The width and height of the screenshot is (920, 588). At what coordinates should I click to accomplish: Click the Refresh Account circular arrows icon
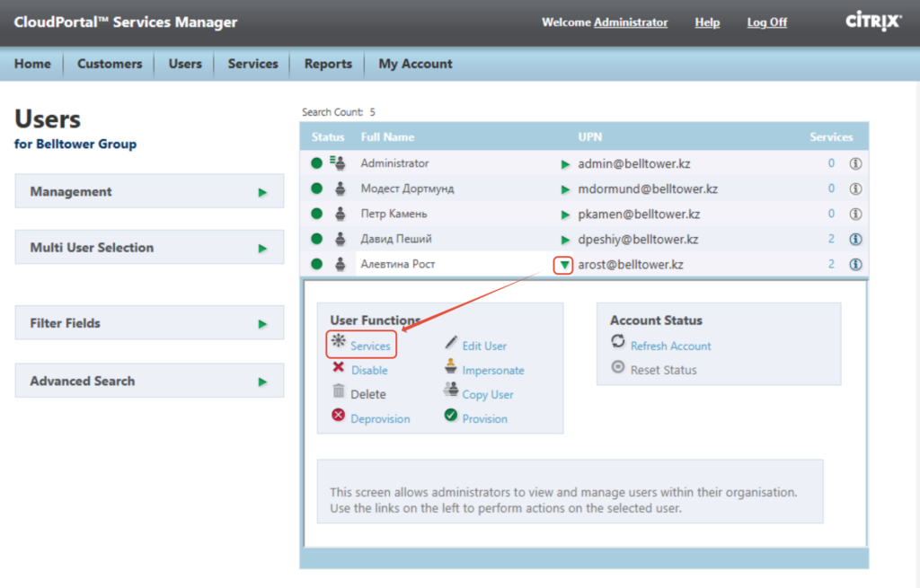pyautogui.click(x=618, y=341)
